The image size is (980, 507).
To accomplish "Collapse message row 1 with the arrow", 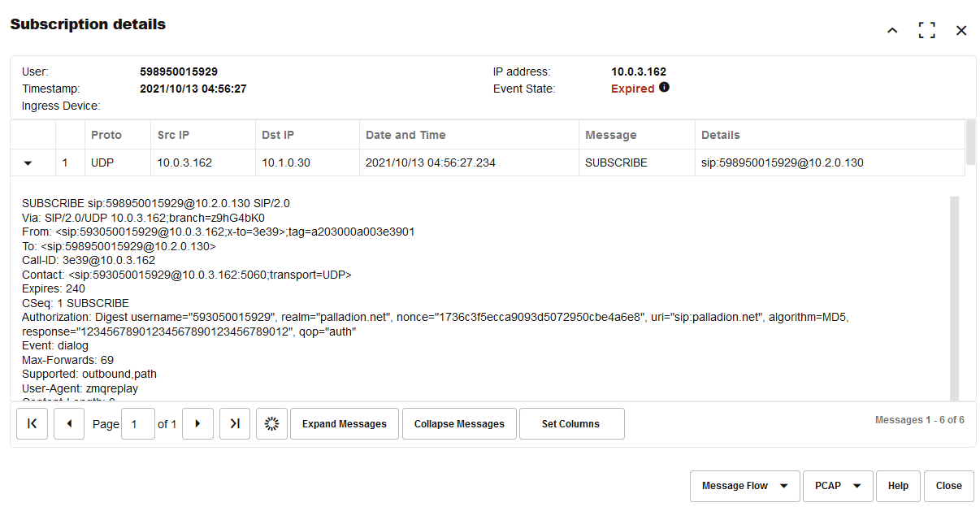I will point(28,163).
